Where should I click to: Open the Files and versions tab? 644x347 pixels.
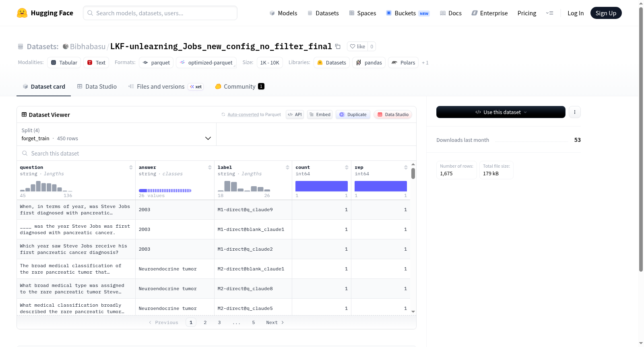[x=166, y=87]
